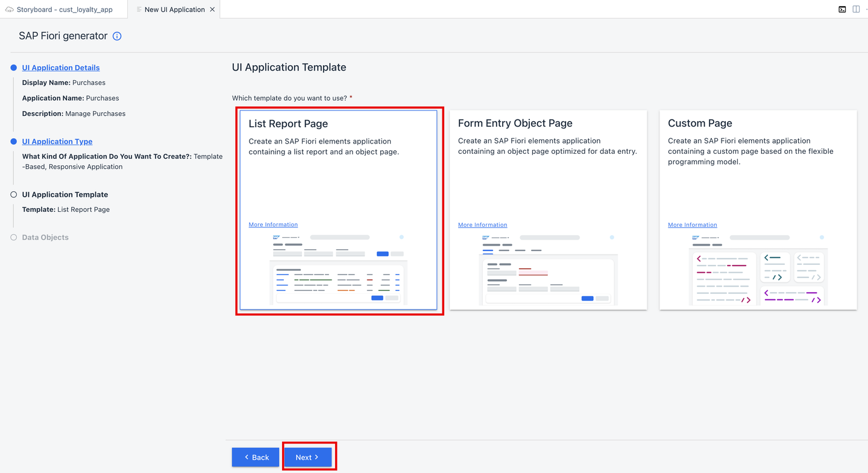Click the "Display Name: Purchases" text
Screen dimensions: 868x473
coord(64,83)
